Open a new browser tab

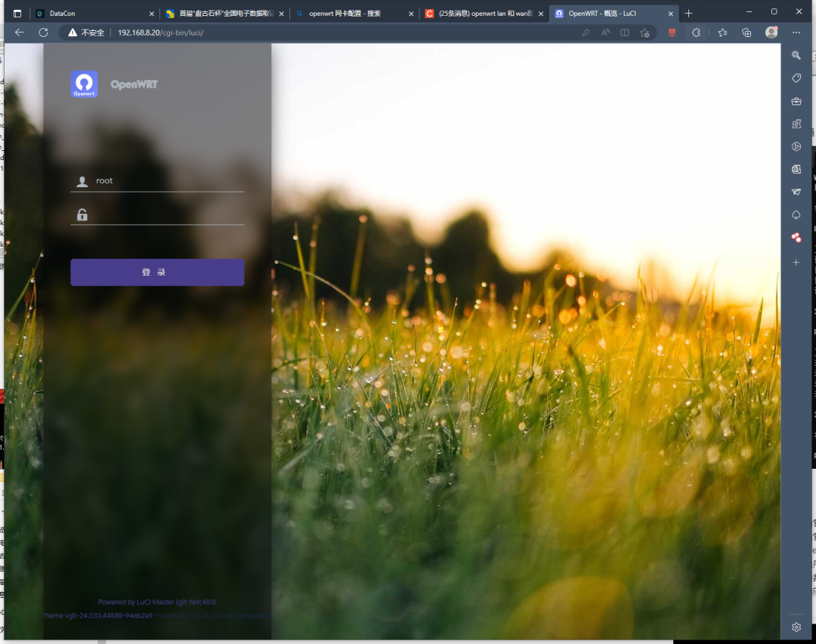pyautogui.click(x=688, y=14)
